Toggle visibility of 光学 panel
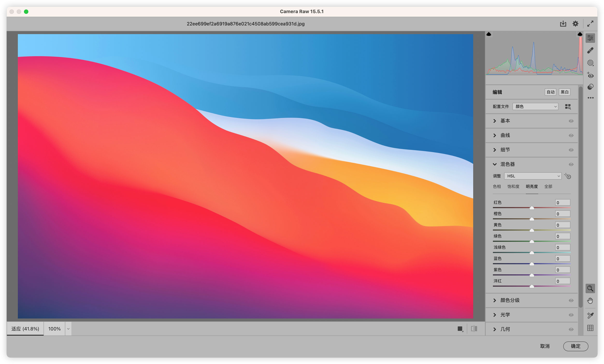Image resolution: width=604 pixels, height=364 pixels. click(x=571, y=315)
